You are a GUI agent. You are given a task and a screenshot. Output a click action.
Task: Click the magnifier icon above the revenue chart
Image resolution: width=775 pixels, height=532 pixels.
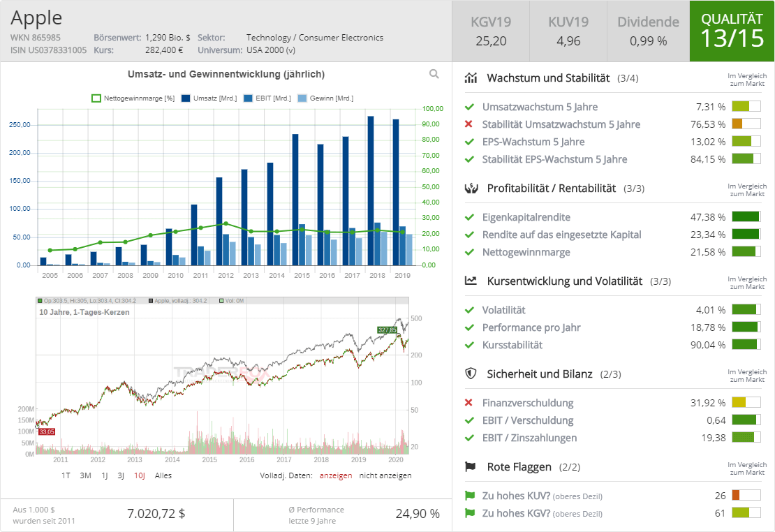[434, 74]
